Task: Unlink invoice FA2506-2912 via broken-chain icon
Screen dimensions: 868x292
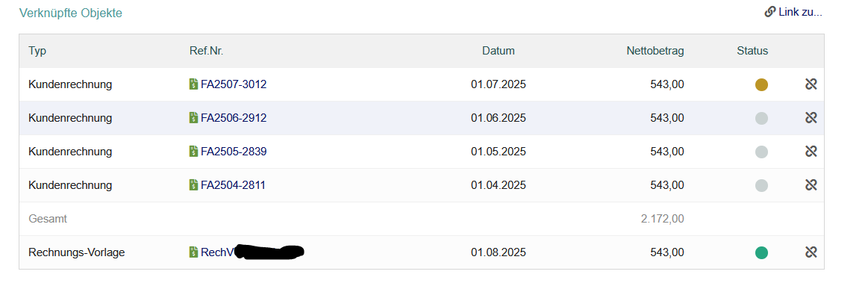Action: tap(811, 118)
